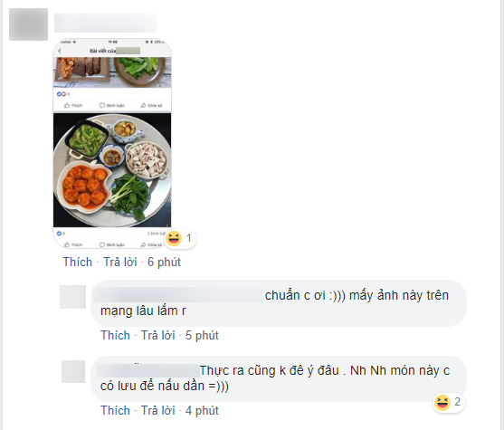
Task: Click the comment bubble icon below food tray photo
Action: (x=102, y=244)
